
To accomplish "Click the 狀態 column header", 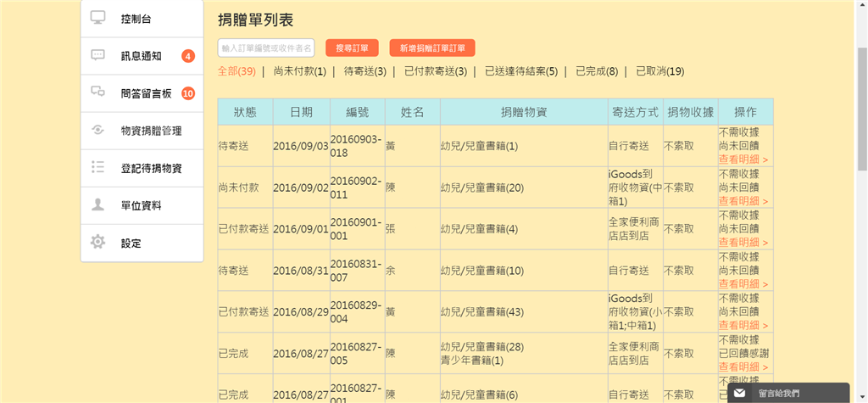I will (245, 112).
